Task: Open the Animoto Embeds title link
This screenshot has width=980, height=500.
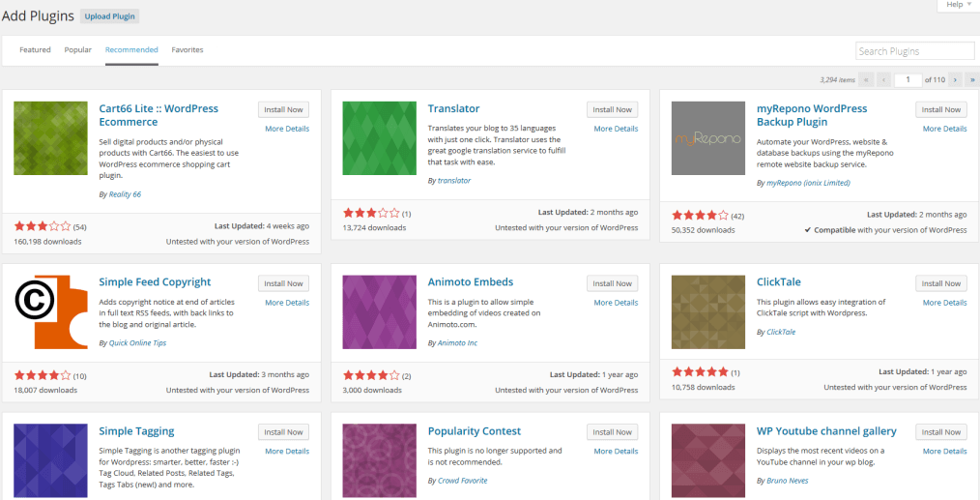Action: pos(471,282)
